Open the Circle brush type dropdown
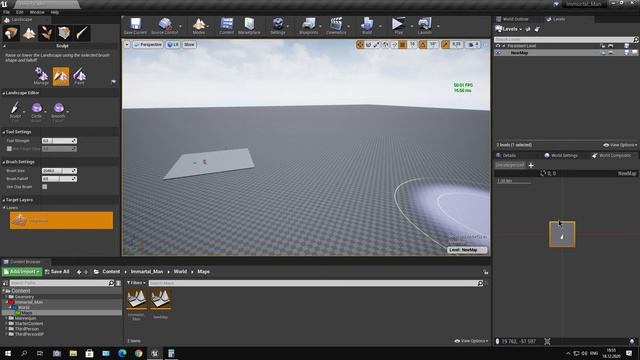 tap(37, 111)
